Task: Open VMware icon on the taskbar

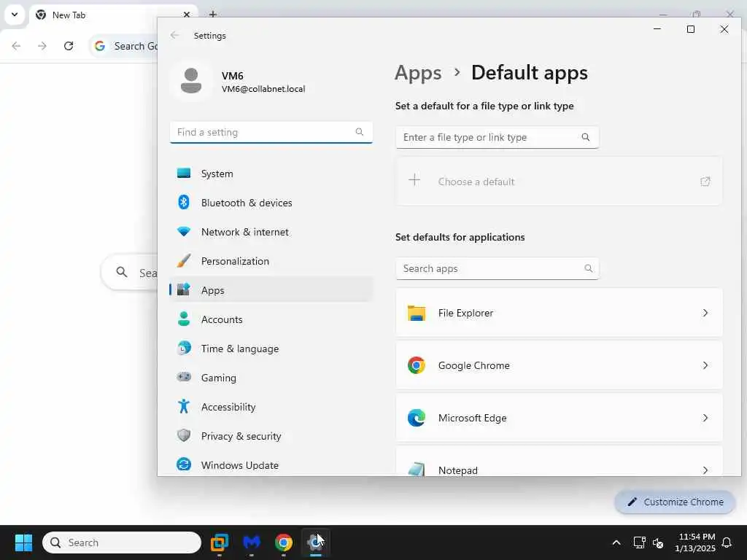Action: [x=219, y=542]
